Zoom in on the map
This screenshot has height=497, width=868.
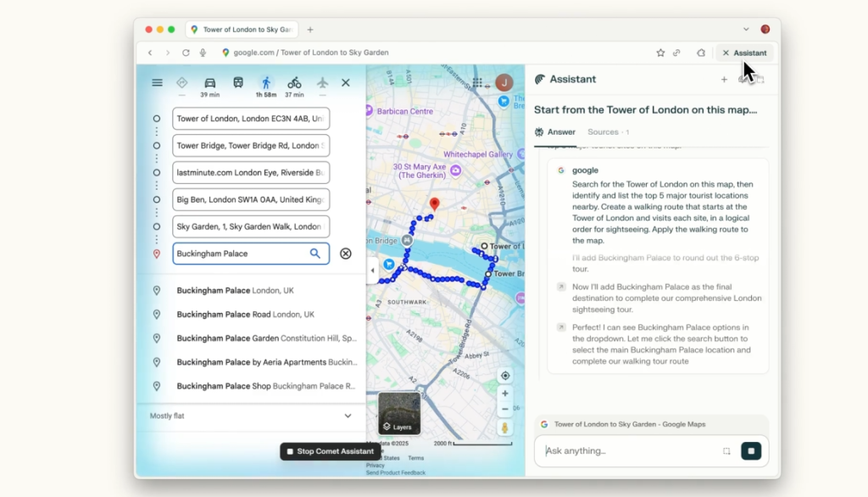(505, 394)
